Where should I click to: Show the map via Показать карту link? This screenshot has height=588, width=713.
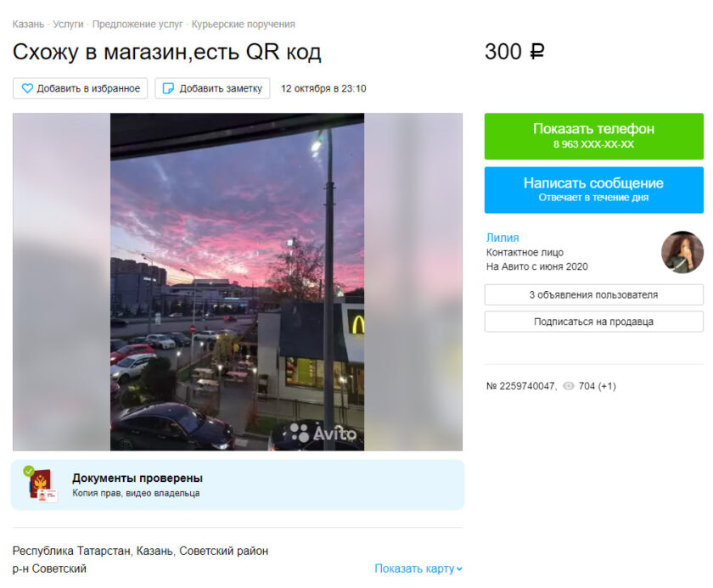414,568
